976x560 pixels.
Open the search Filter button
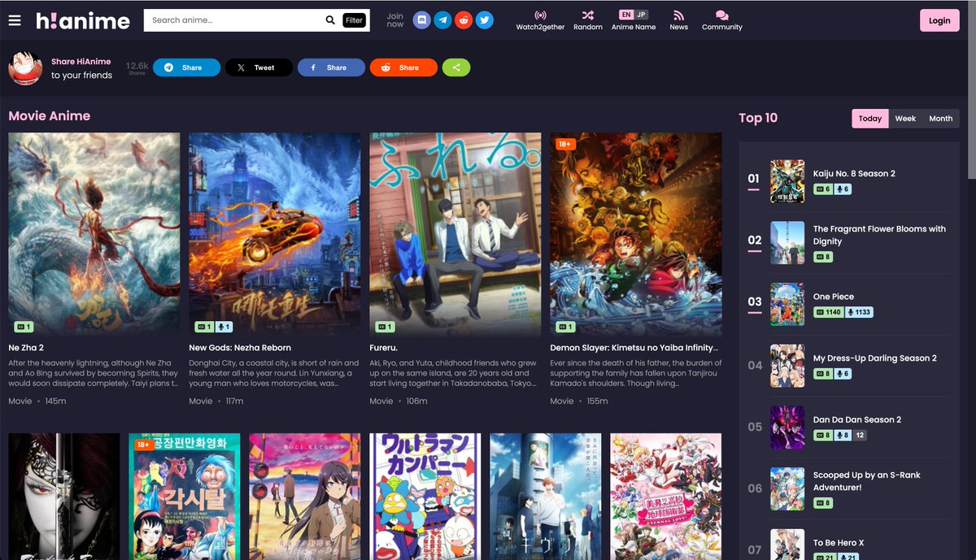354,20
